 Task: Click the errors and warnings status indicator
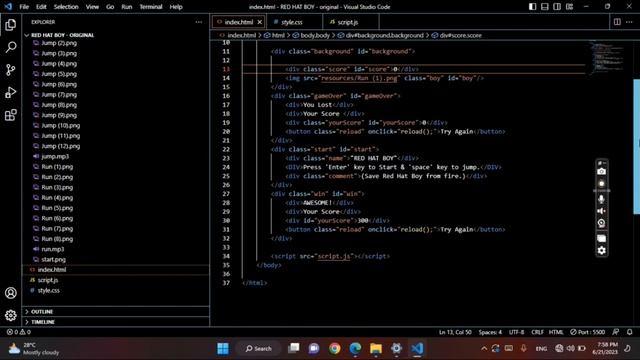point(19,332)
